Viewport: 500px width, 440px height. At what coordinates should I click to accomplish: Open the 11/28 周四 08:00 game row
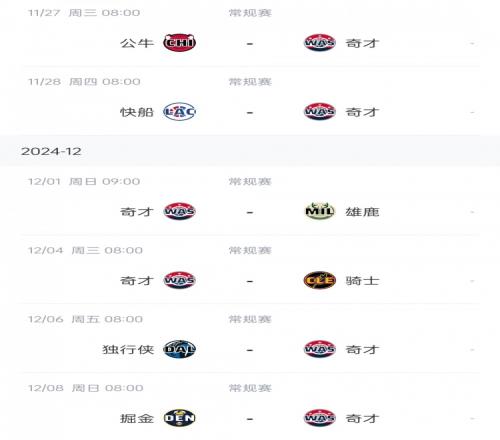[x=250, y=101]
